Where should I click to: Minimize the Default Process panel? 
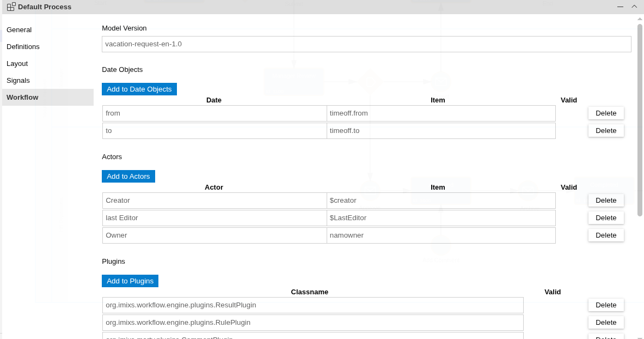pos(620,7)
